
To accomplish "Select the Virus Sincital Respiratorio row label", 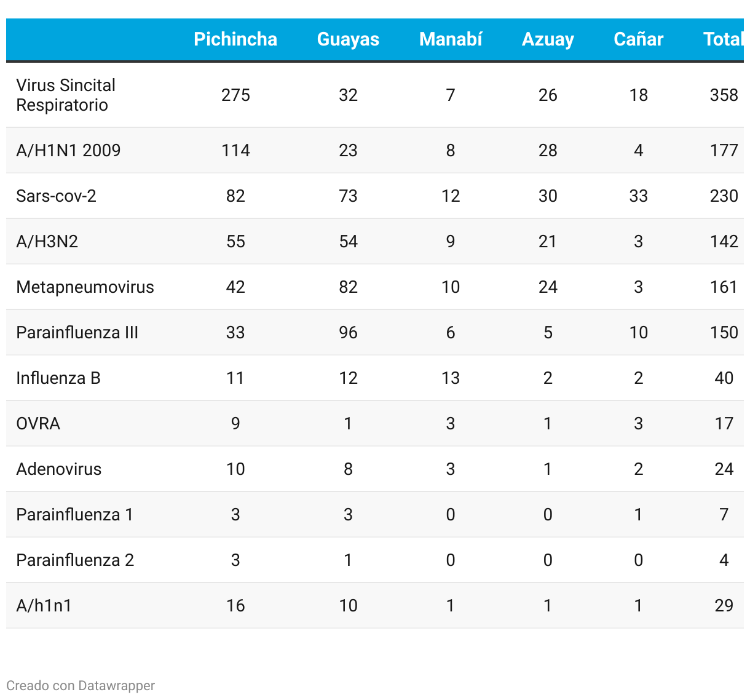I will (66, 95).
